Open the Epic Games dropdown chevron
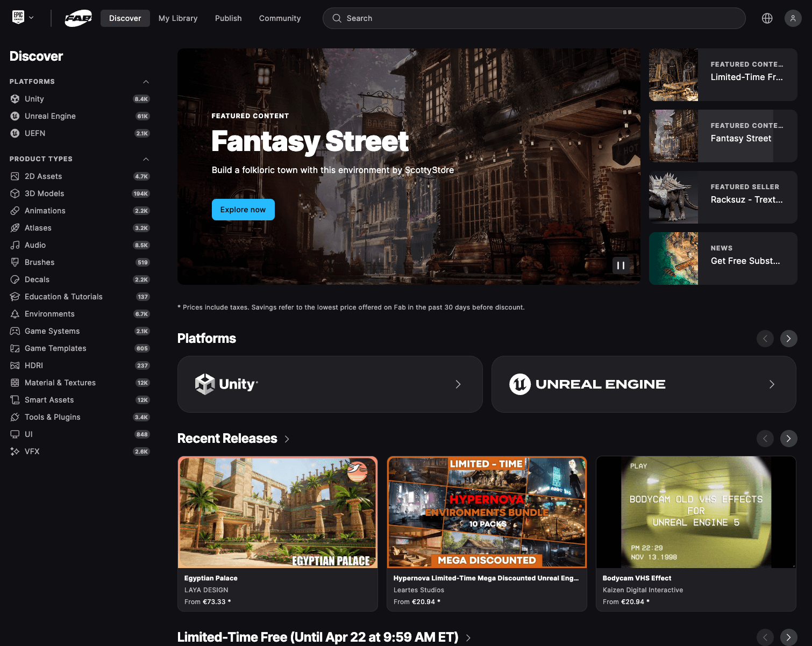Viewport: 812px width, 646px height. pyautogui.click(x=31, y=18)
